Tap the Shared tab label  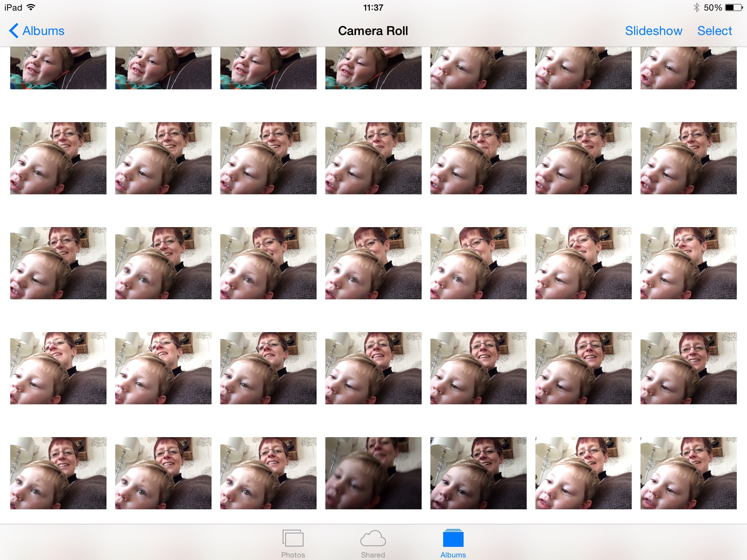click(x=373, y=555)
